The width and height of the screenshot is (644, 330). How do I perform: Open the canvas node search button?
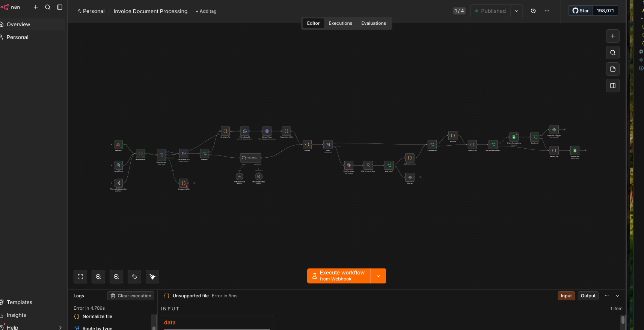point(613,53)
